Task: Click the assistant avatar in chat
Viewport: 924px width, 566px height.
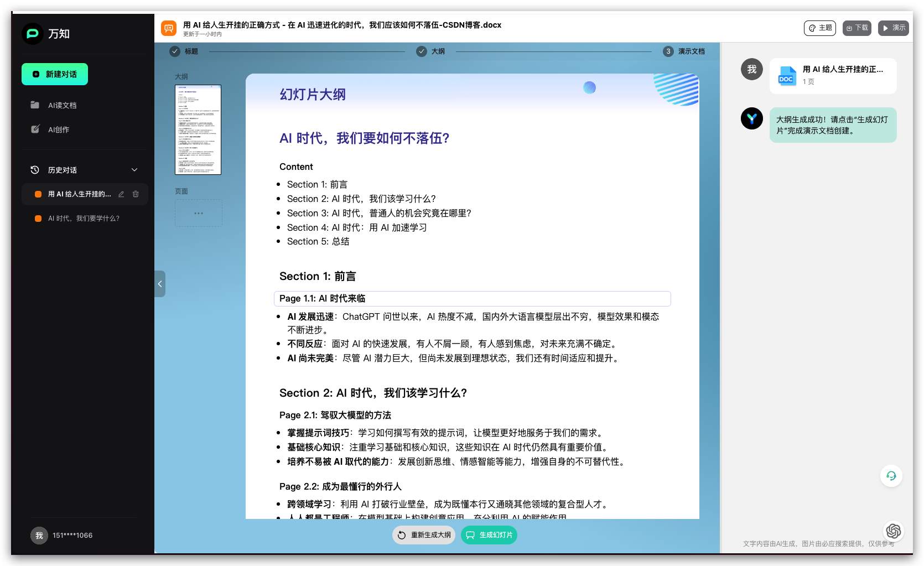Action: click(x=752, y=118)
